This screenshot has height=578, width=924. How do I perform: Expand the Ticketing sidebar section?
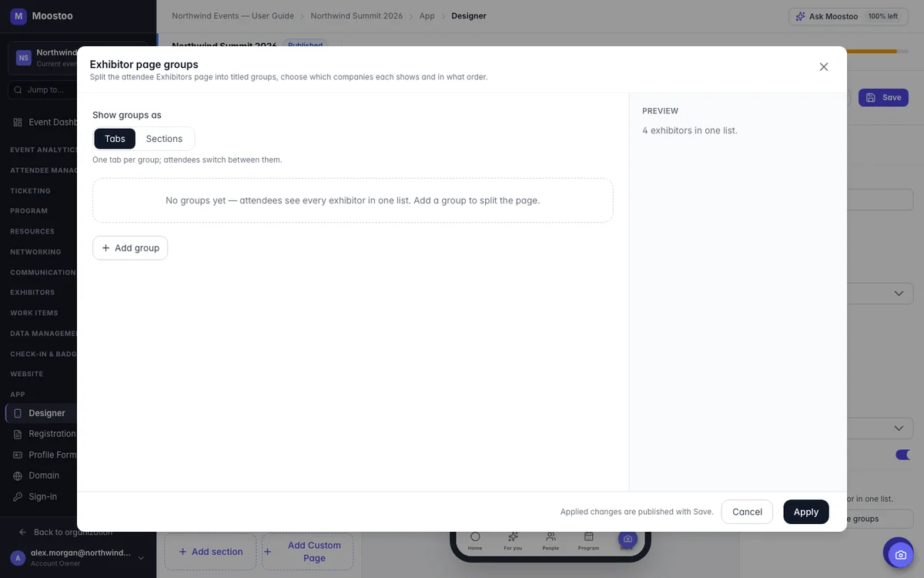click(30, 190)
